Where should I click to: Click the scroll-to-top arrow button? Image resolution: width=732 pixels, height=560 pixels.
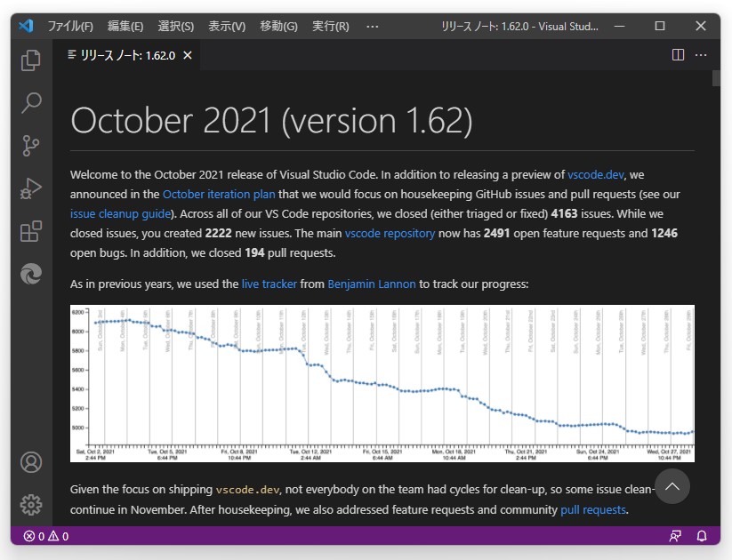(x=672, y=486)
